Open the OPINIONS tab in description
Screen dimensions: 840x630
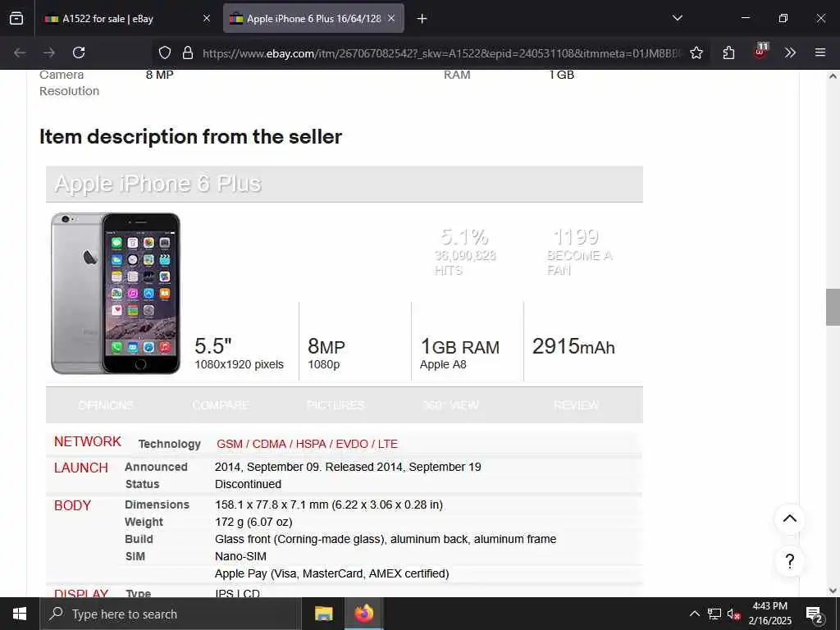106,405
